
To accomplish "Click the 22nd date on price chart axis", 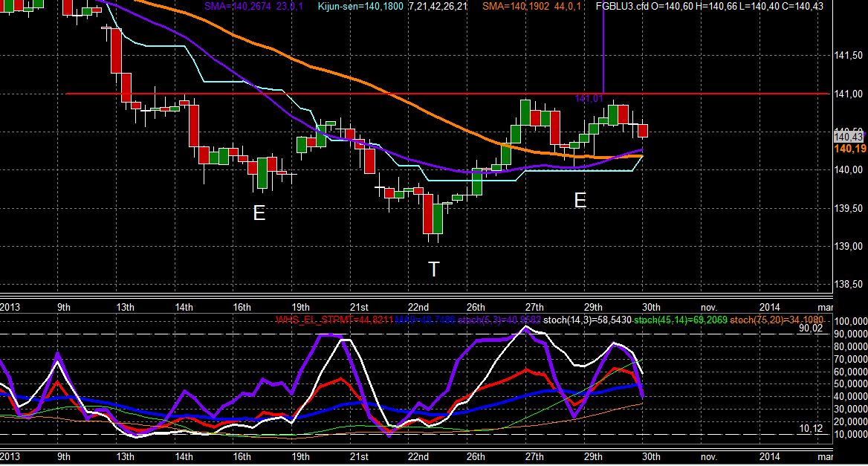I will (x=418, y=307).
